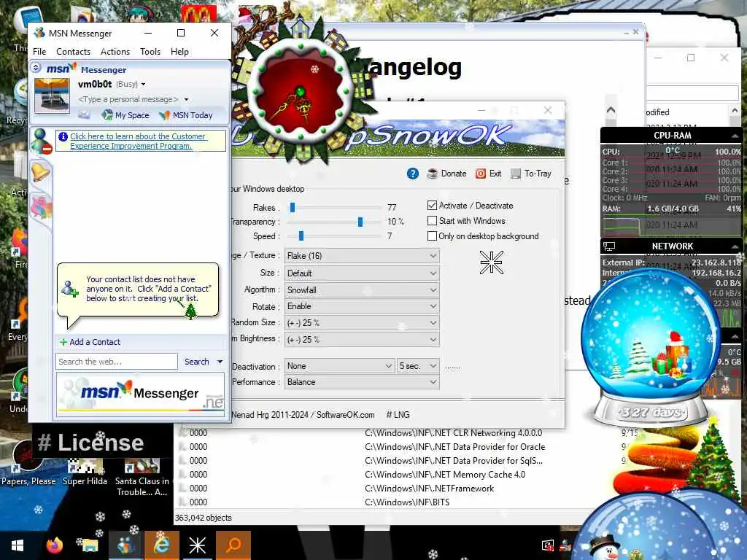Open the Tools menu in MSN Messenger
The height and width of the screenshot is (560, 747).
click(x=150, y=52)
